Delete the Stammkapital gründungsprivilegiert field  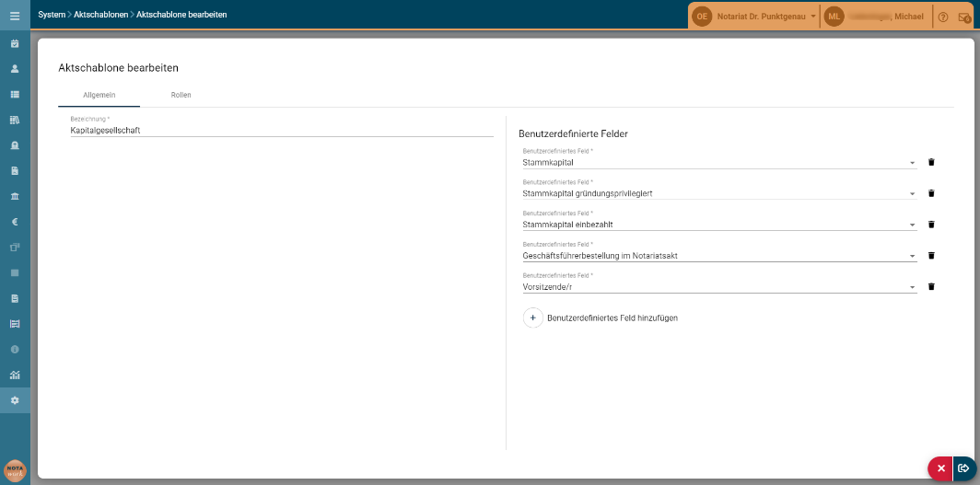click(x=930, y=193)
